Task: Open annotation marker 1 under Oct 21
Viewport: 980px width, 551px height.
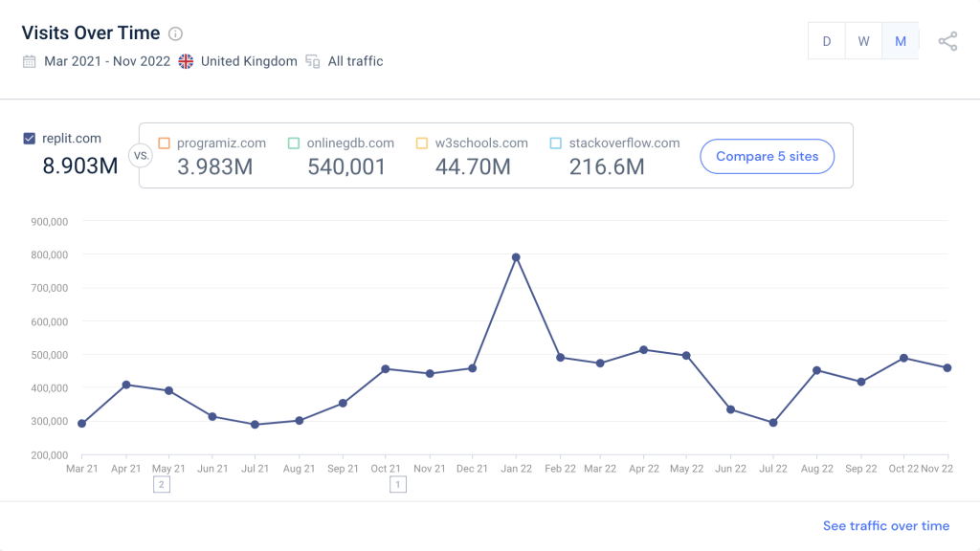Action: 397,485
